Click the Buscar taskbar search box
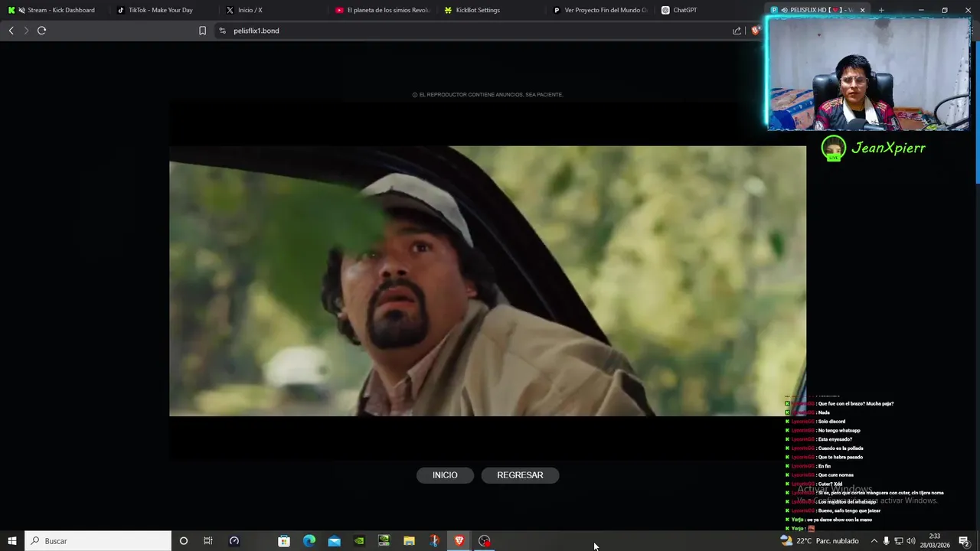This screenshot has width=980, height=551. [x=98, y=541]
